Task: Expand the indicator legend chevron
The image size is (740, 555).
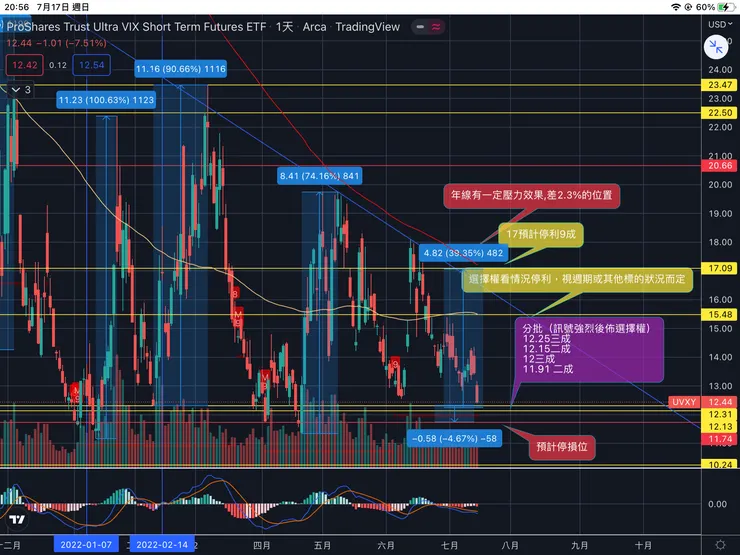Action: [x=16, y=90]
